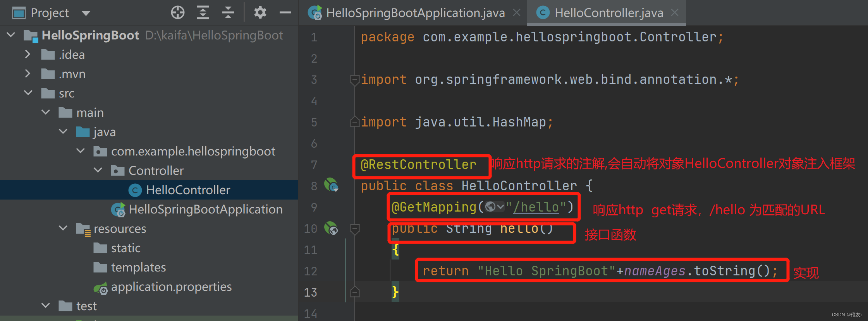The height and width of the screenshot is (321, 868).
Task: Click java.util.HashMap import text
Action: [480, 122]
